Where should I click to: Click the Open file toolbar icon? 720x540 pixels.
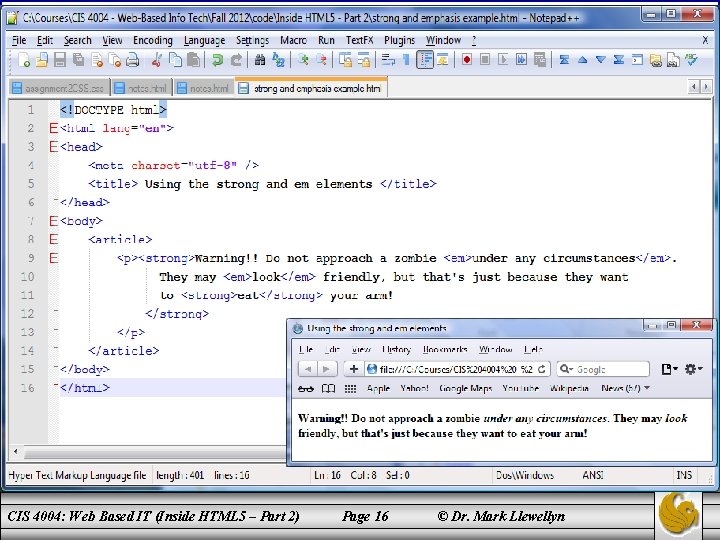(x=42, y=60)
